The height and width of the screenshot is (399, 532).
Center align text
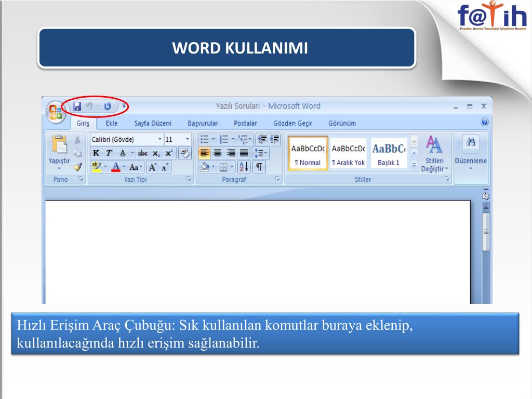(x=218, y=153)
